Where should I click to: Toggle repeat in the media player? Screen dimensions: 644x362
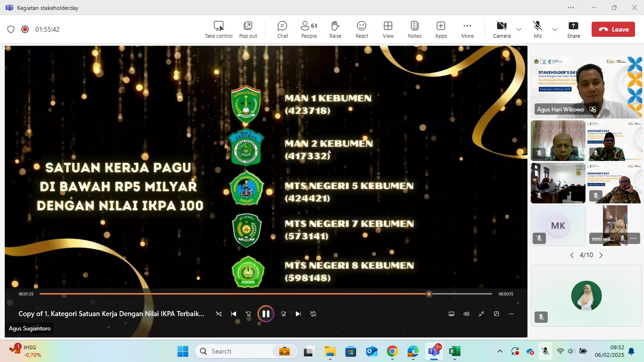click(313, 314)
